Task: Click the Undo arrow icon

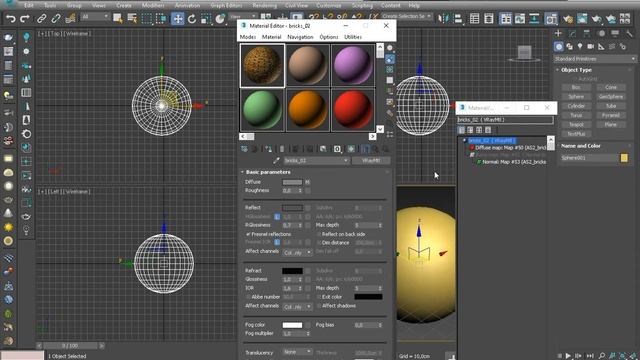Action: pyautogui.click(x=11, y=18)
